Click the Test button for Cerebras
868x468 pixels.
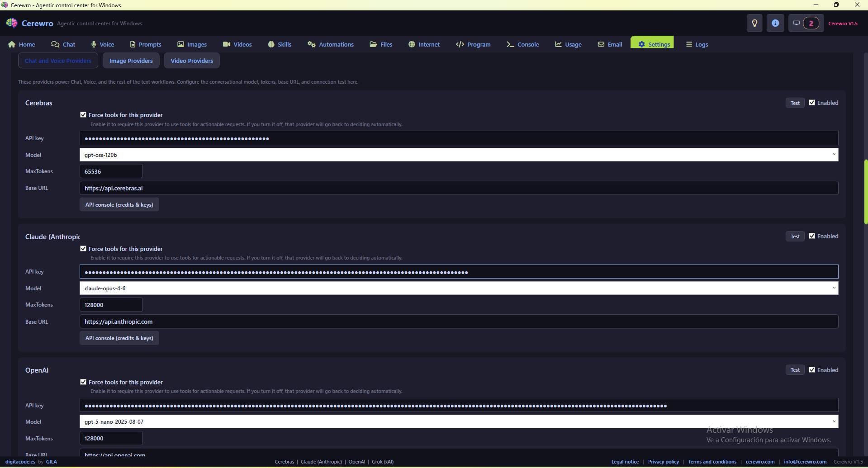click(x=795, y=103)
